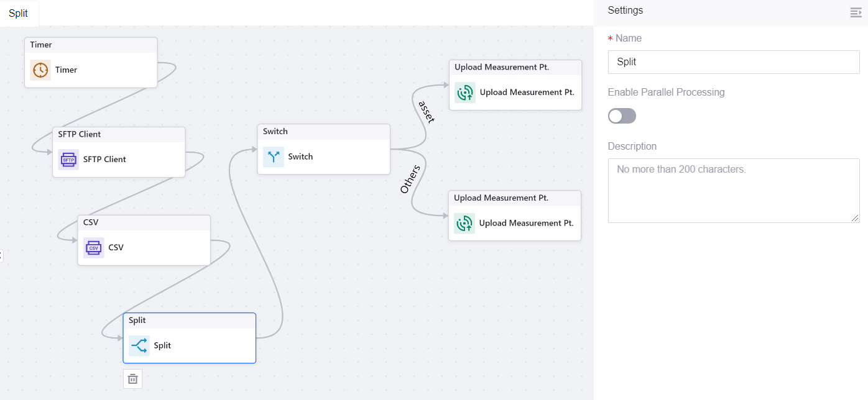Click the Timer clock icon

tap(40, 70)
